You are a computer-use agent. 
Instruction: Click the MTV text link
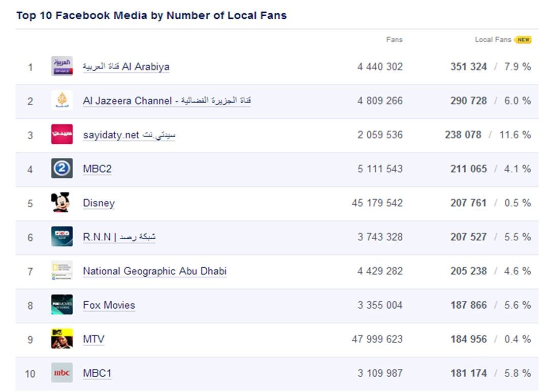pyautogui.click(x=93, y=339)
